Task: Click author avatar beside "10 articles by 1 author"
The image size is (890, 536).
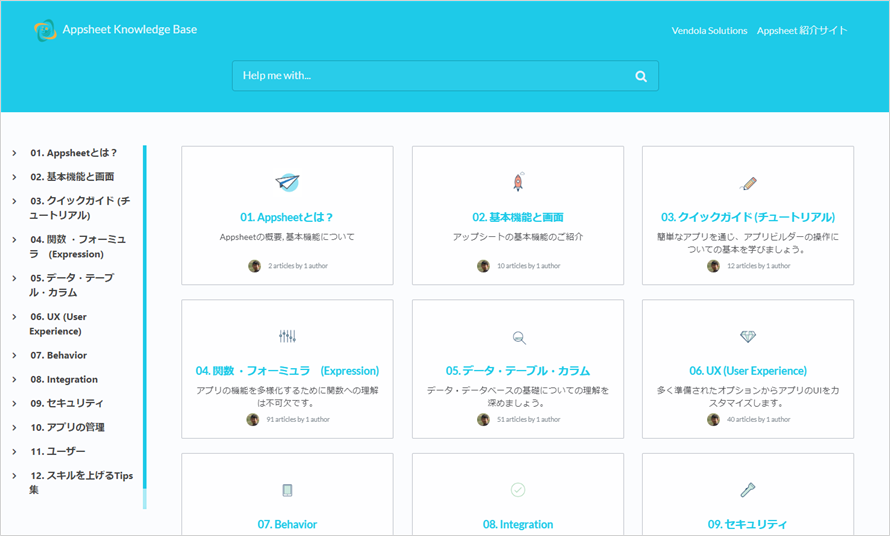Action: (x=483, y=266)
